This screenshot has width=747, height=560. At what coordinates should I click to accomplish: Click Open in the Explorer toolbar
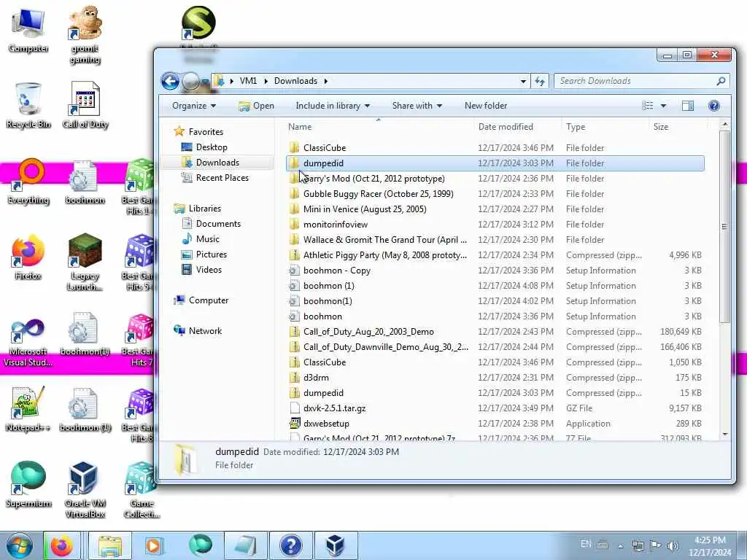256,106
